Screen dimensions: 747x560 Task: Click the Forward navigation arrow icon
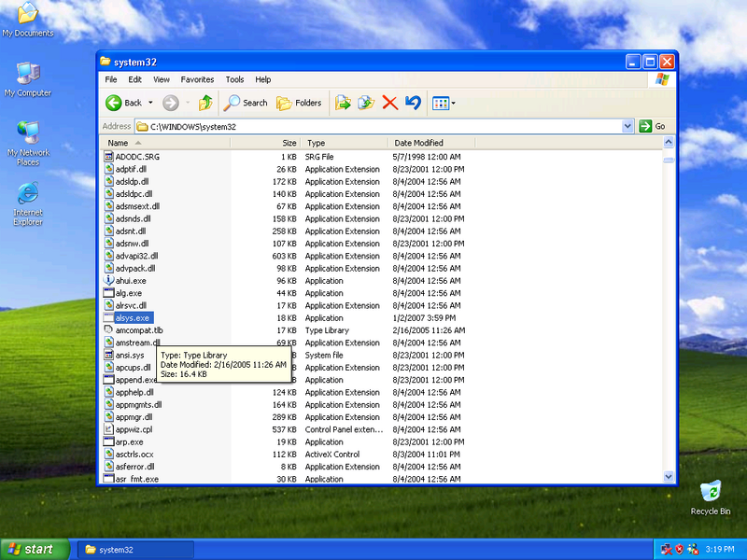click(x=171, y=103)
